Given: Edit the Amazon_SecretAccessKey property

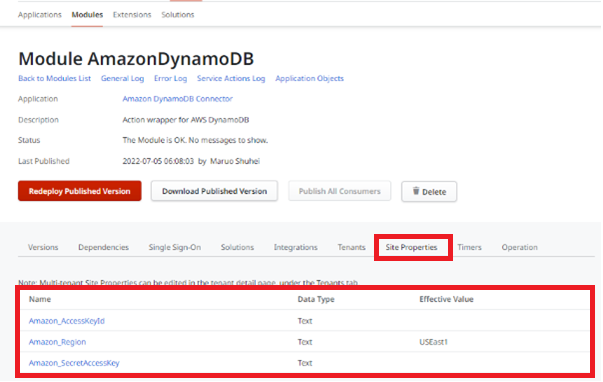Looking at the screenshot, I should (74, 363).
